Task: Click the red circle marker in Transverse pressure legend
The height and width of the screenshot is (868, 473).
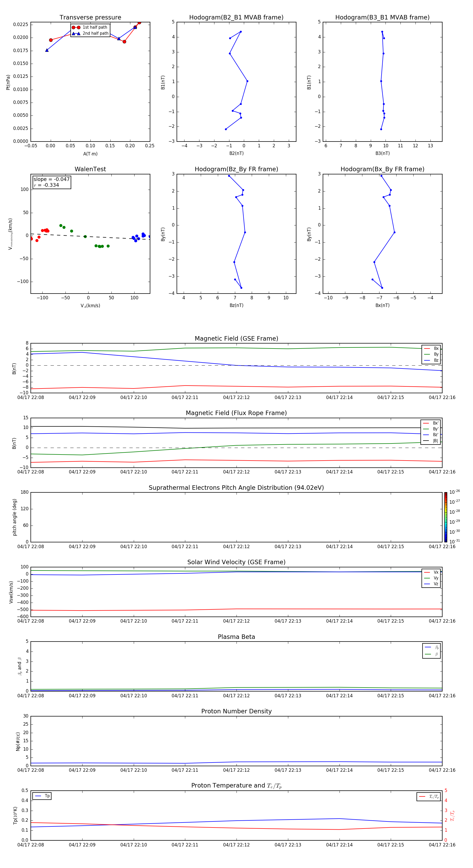Action: coord(76,28)
